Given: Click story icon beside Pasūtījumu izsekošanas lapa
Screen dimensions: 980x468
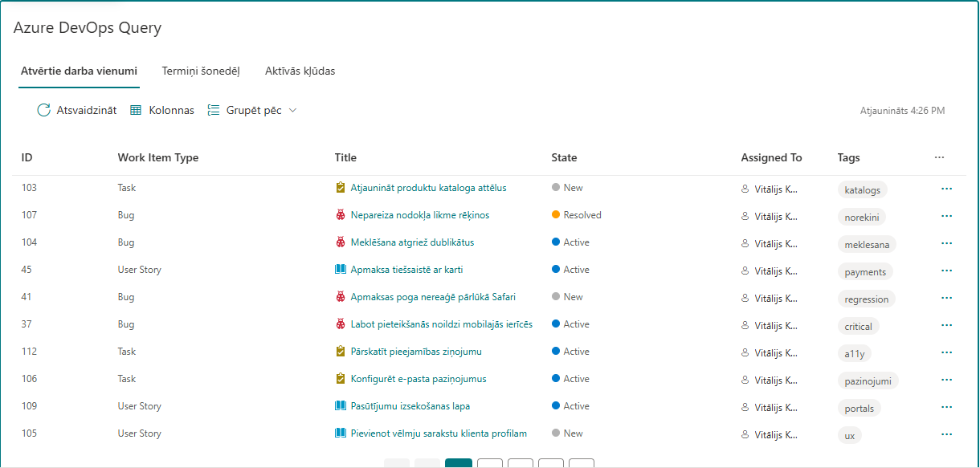Looking at the screenshot, I should (340, 406).
